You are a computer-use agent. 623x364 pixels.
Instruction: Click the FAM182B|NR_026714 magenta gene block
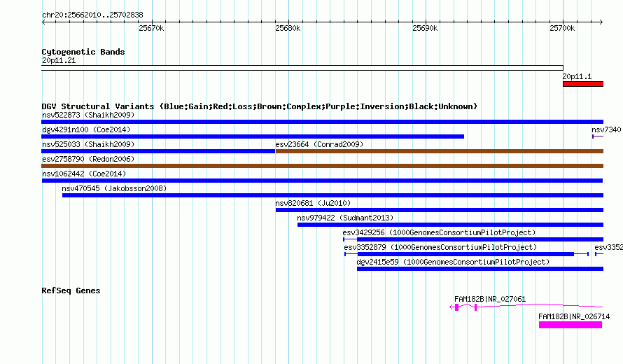[x=570, y=325]
